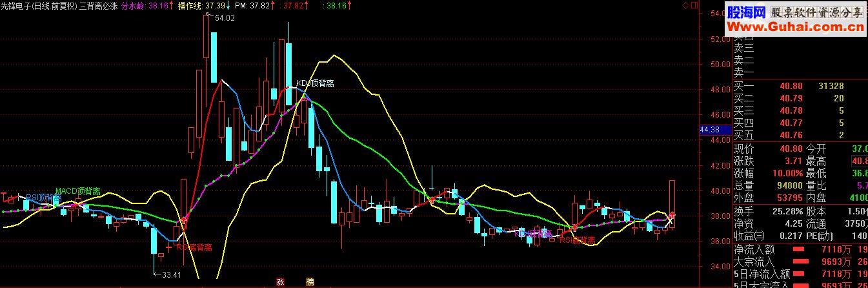868x288 pixels.
Task: Click the 涨 marker at the chart bottom
Action: click(x=281, y=282)
